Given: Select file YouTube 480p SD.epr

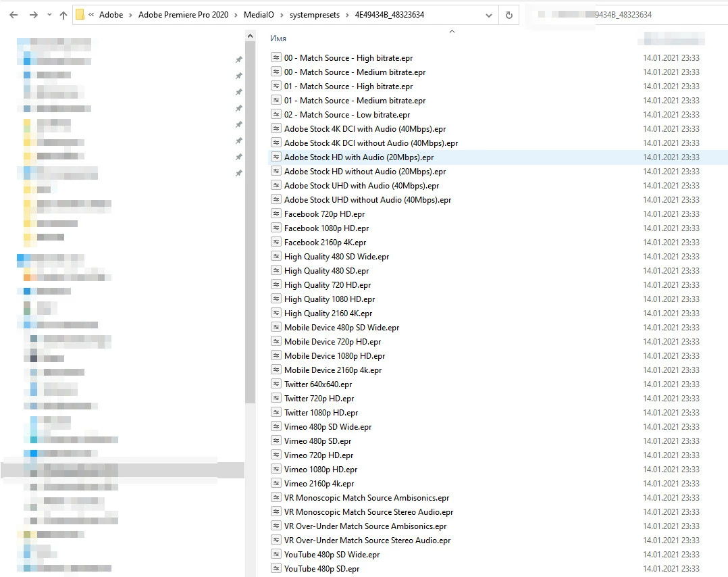Looking at the screenshot, I should coord(321,569).
